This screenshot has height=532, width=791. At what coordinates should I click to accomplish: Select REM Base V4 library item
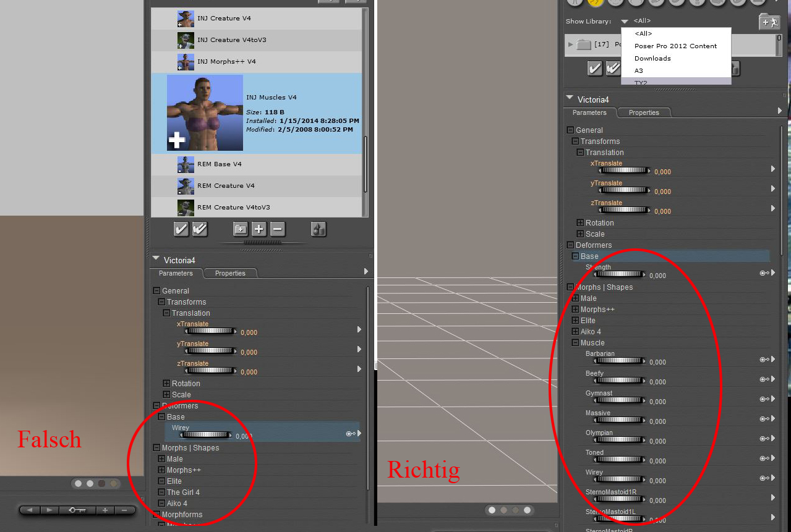point(219,164)
